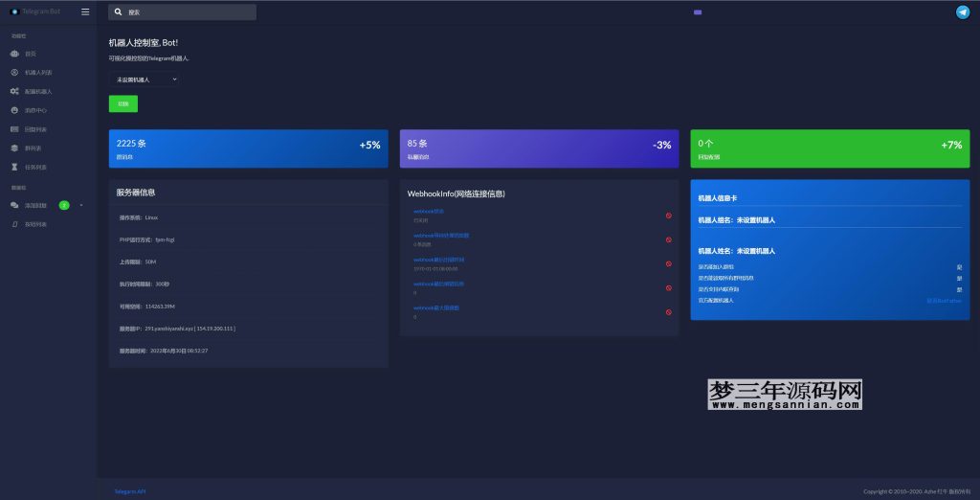Click red prohibited icon beside webhook status
Image resolution: width=980 pixels, height=500 pixels.
668,216
